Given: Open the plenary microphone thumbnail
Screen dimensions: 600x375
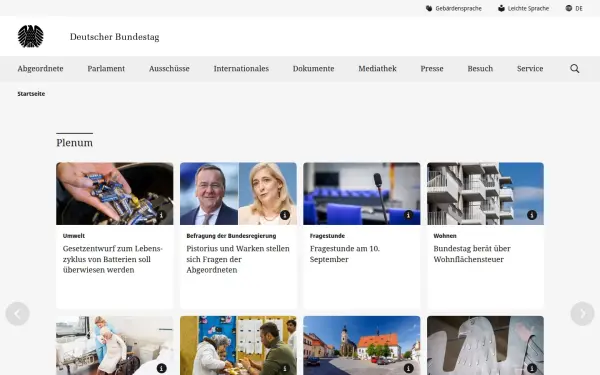Looking at the screenshot, I should click(362, 194).
